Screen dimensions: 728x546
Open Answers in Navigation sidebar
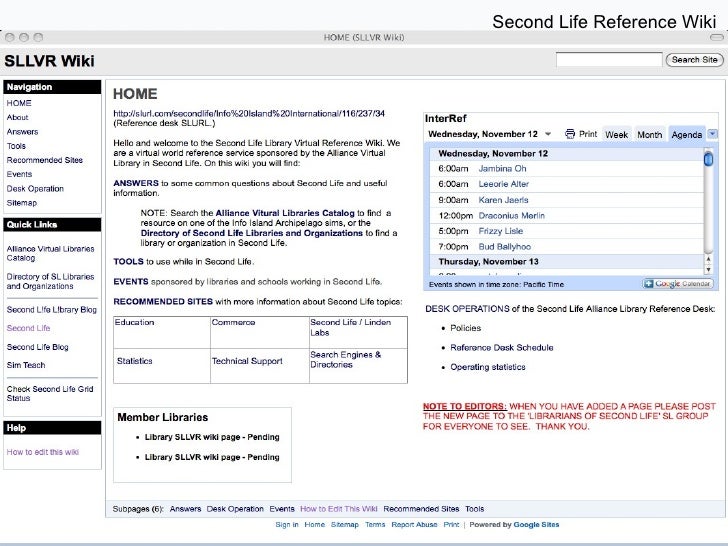22,132
